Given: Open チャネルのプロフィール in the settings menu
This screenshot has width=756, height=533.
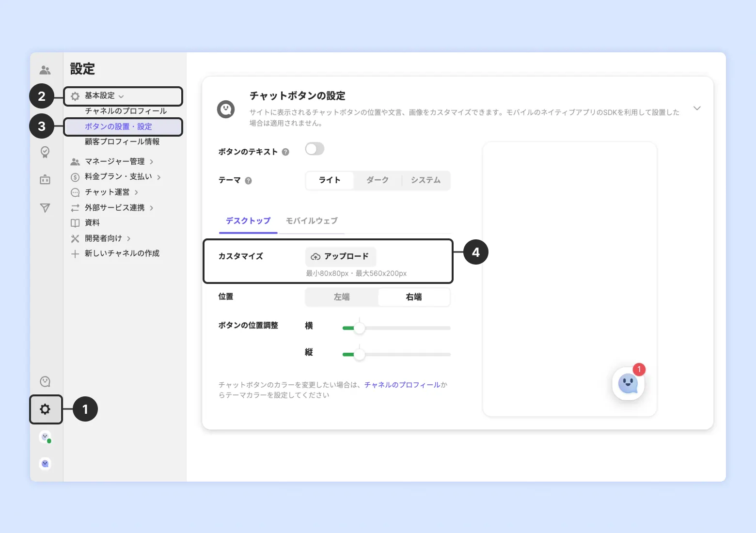Looking at the screenshot, I should pos(126,111).
